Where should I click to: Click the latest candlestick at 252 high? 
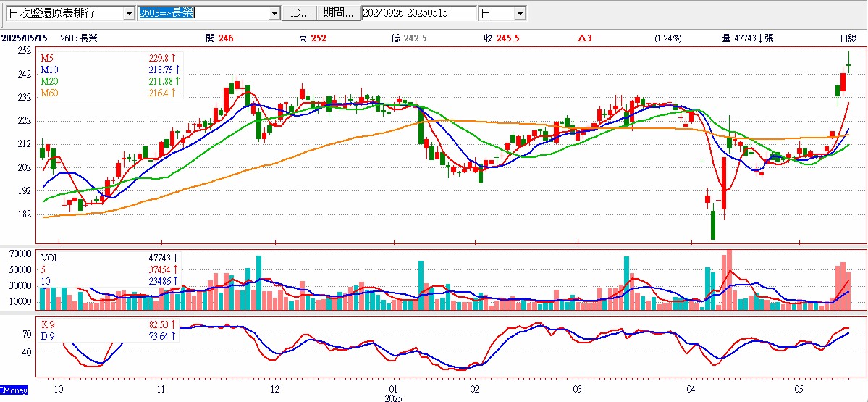[x=848, y=63]
